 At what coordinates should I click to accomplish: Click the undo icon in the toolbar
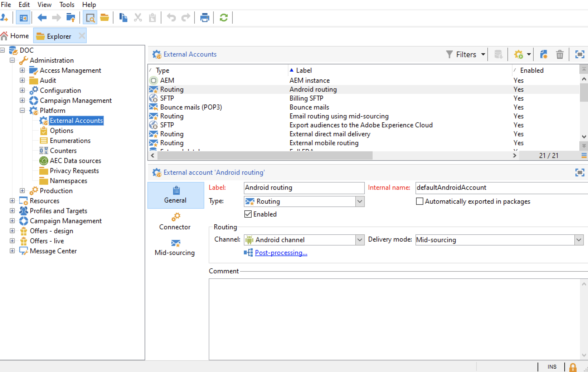[x=171, y=18]
